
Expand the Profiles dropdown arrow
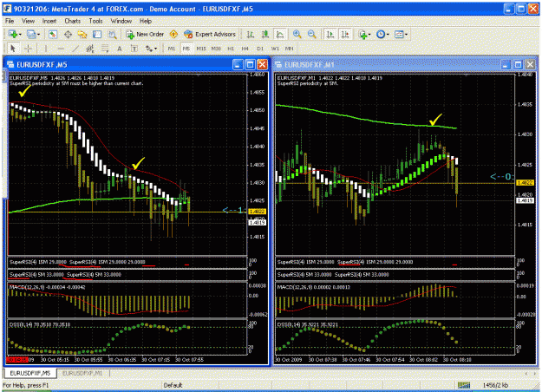[x=38, y=34]
